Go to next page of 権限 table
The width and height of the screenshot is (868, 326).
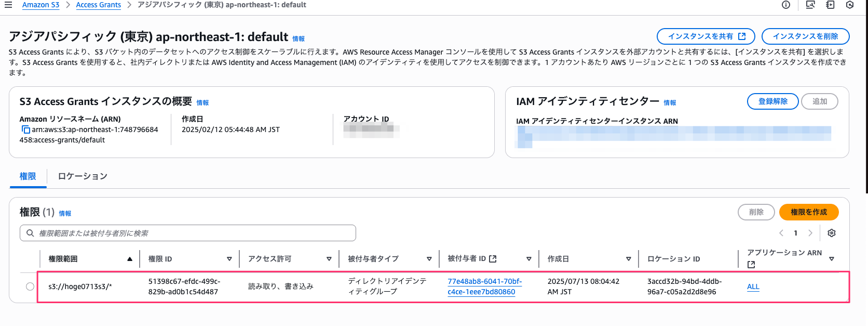pos(810,233)
